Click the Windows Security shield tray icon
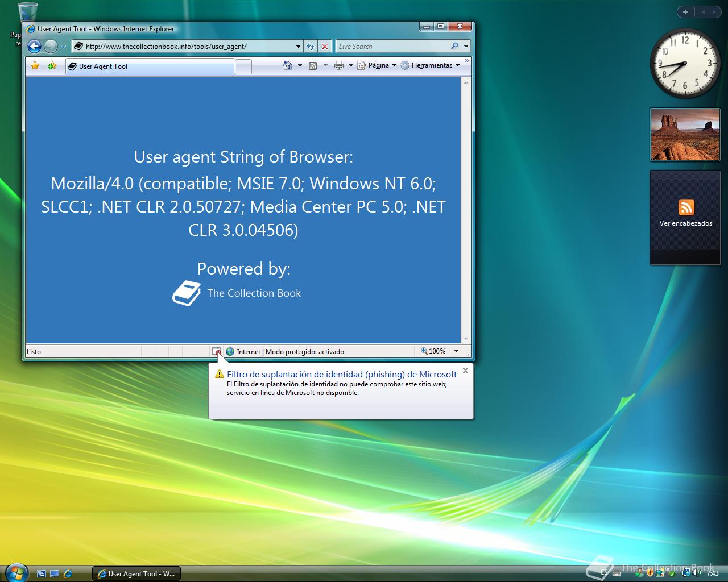 click(650, 573)
